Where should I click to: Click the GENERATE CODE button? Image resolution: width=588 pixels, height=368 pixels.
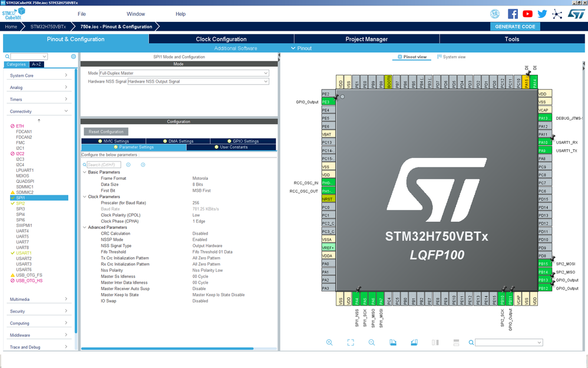coord(515,27)
